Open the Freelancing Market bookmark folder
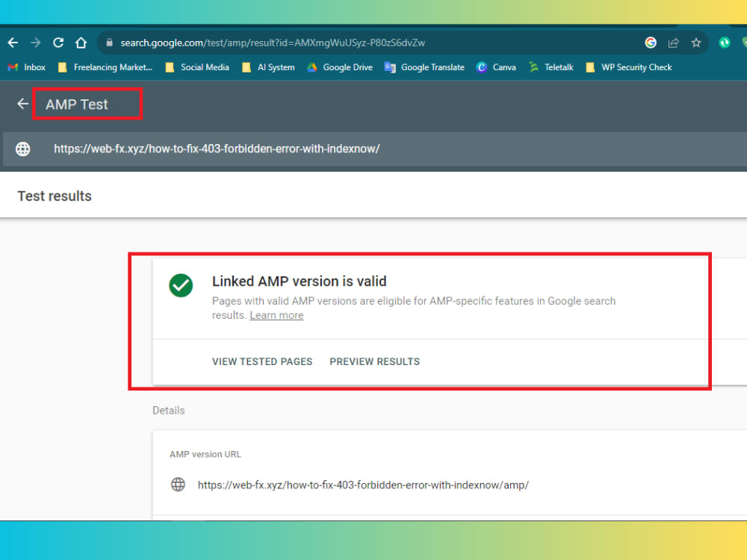 coord(105,67)
